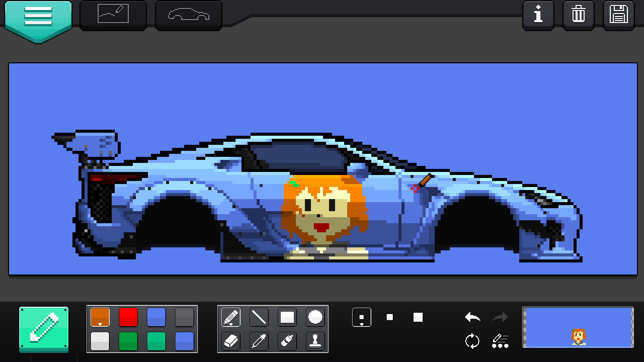Pick the dark gray color swatch

click(x=184, y=317)
